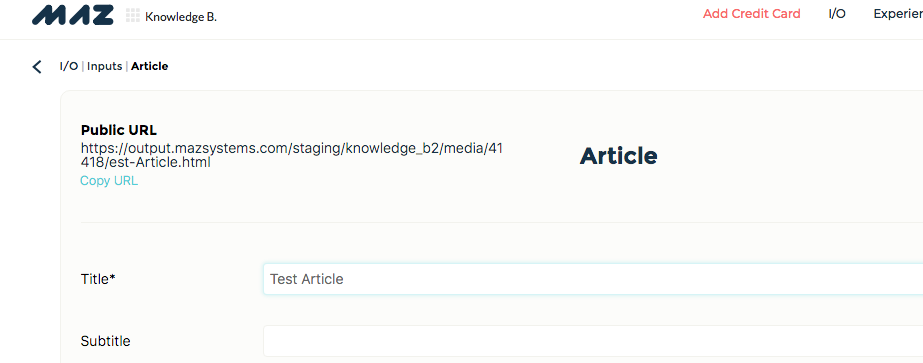Image resolution: width=923 pixels, height=363 pixels.
Task: Navigate to I/O in the breadcrumb
Action: (x=69, y=66)
